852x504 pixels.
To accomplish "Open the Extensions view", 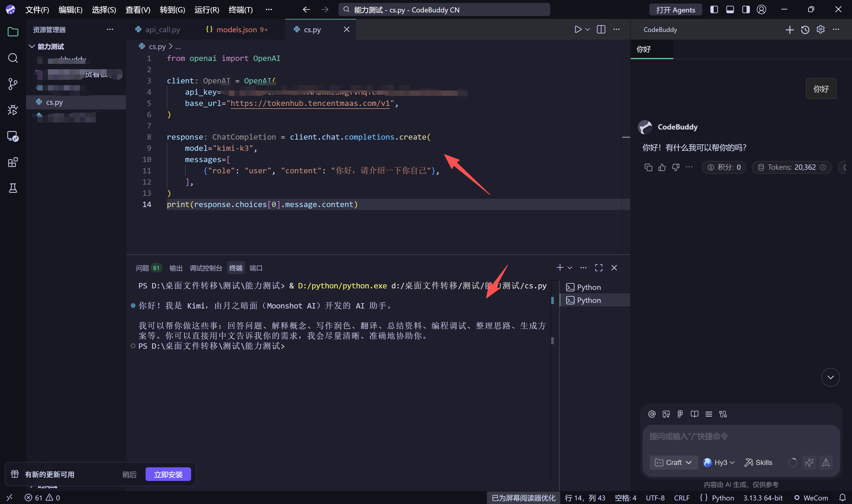I will pos(13,162).
